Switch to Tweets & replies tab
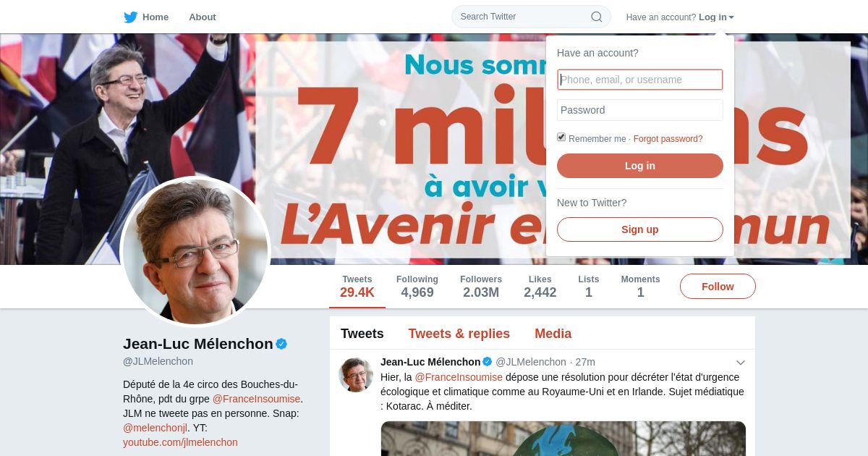The width and height of the screenshot is (868, 456). (459, 334)
